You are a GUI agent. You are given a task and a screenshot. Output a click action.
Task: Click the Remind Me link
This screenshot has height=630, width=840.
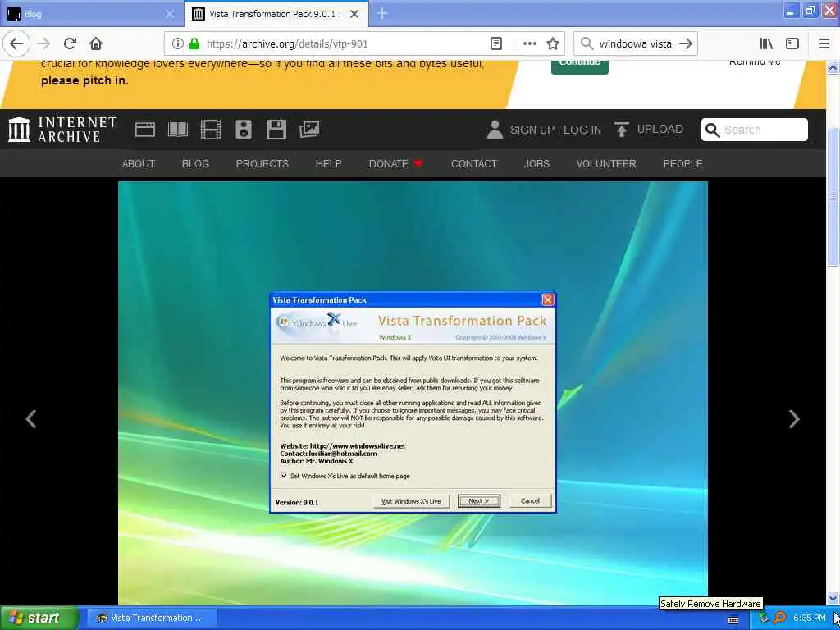[x=755, y=62]
